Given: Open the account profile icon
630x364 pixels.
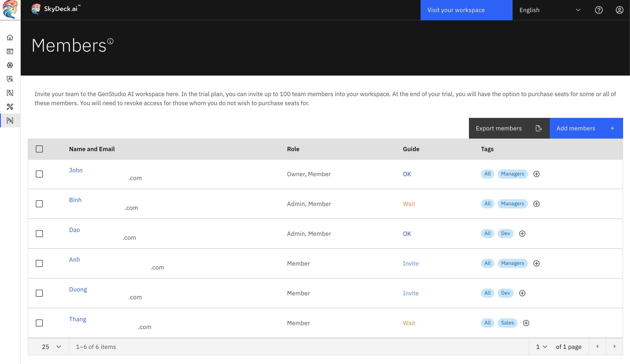Looking at the screenshot, I should point(619,10).
